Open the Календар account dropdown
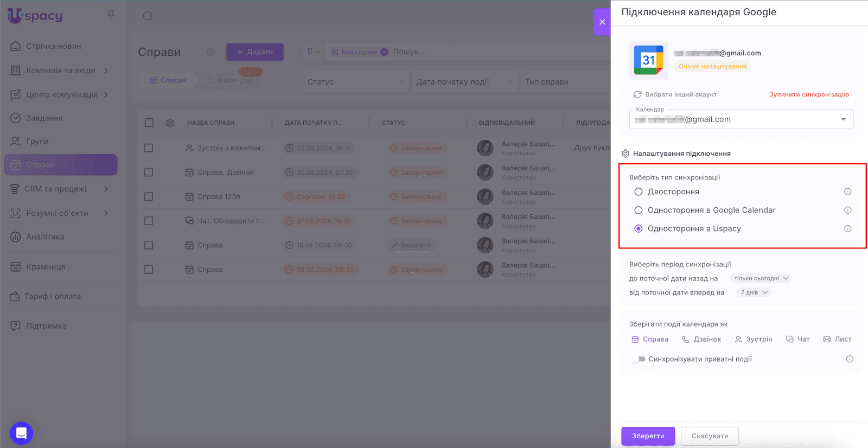This screenshot has width=868, height=448. coord(741,119)
